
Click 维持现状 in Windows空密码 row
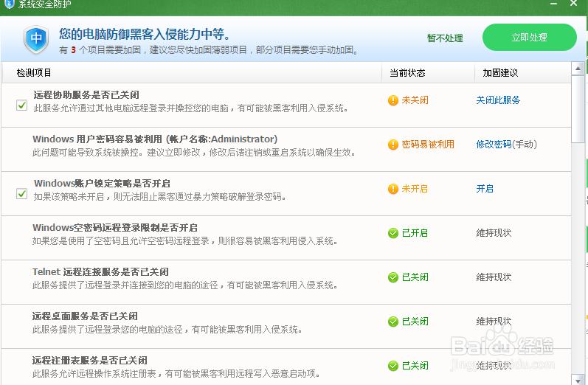[494, 233]
